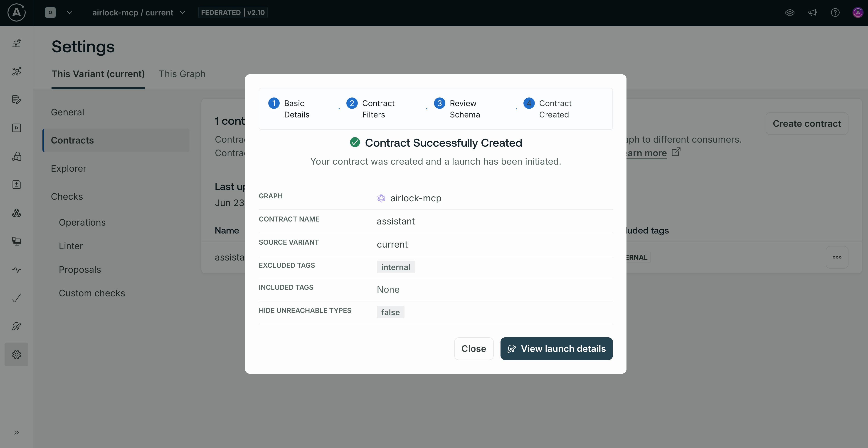Open Launches via the rocket sidebar icon

click(x=17, y=326)
